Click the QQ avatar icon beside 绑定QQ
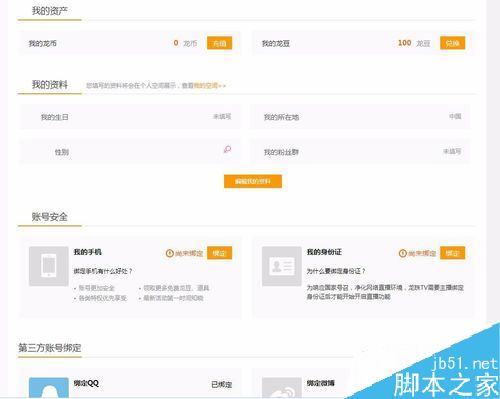Image resolution: width=500 pixels, height=399 pixels. [x=49, y=388]
